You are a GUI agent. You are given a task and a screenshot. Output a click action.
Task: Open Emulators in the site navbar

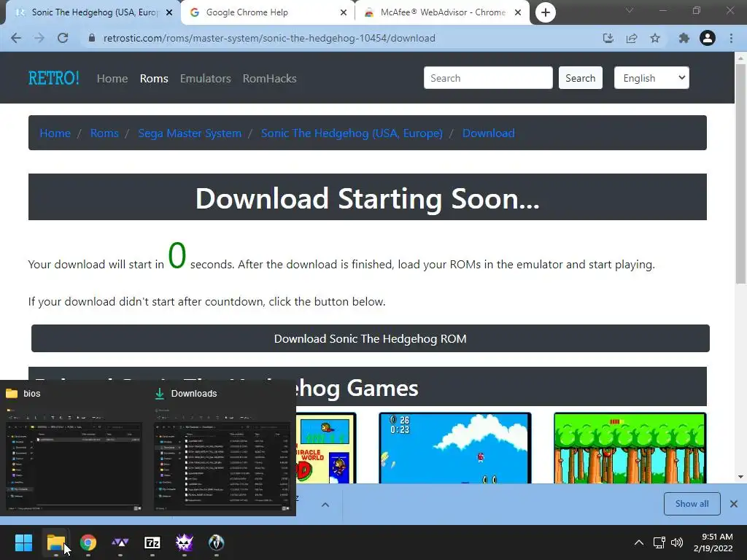205,78
